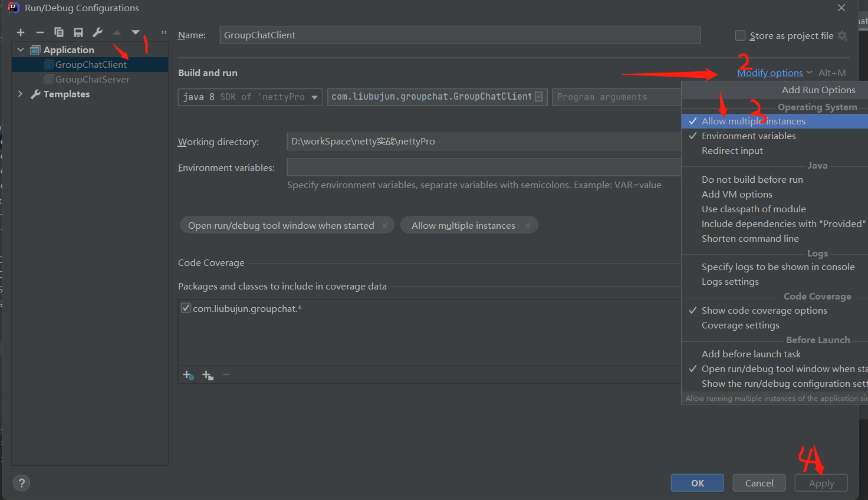Toggle Environment variables option in menu
Viewport: 868px width, 500px height.
(775, 136)
